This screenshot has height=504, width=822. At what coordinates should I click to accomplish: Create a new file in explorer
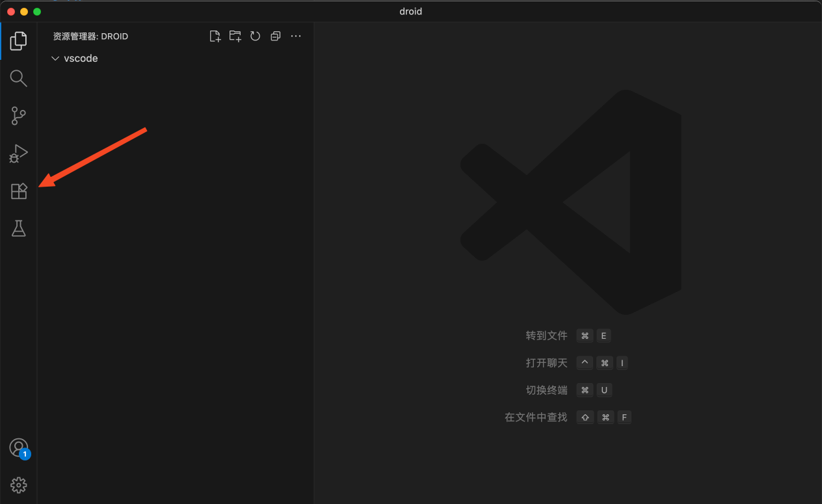215,36
